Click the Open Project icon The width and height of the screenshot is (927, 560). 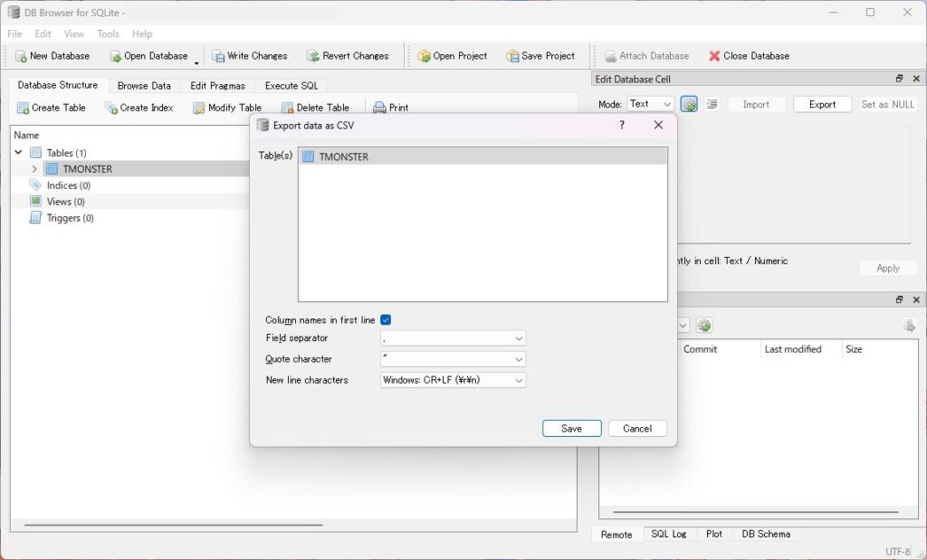pos(424,56)
